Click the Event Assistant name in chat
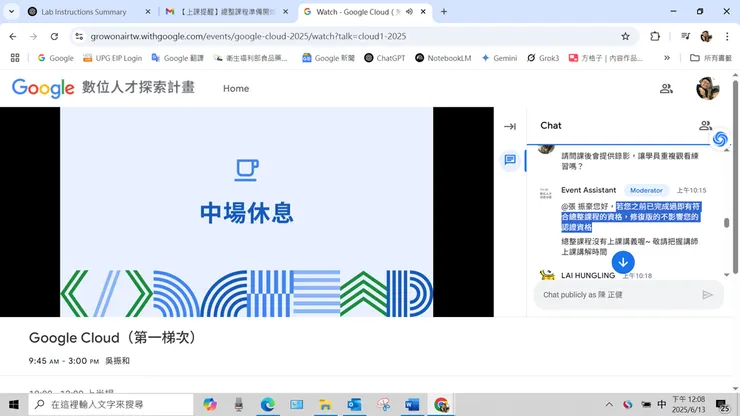 (x=589, y=190)
